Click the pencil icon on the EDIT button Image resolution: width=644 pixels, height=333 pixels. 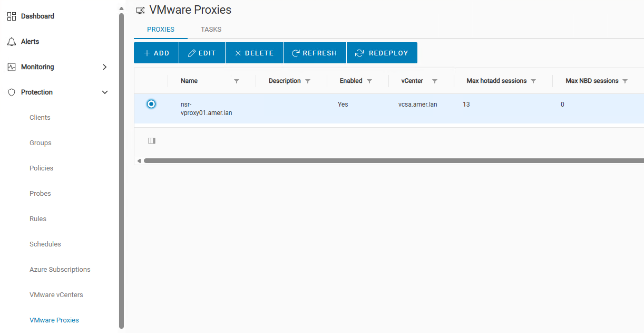point(191,53)
